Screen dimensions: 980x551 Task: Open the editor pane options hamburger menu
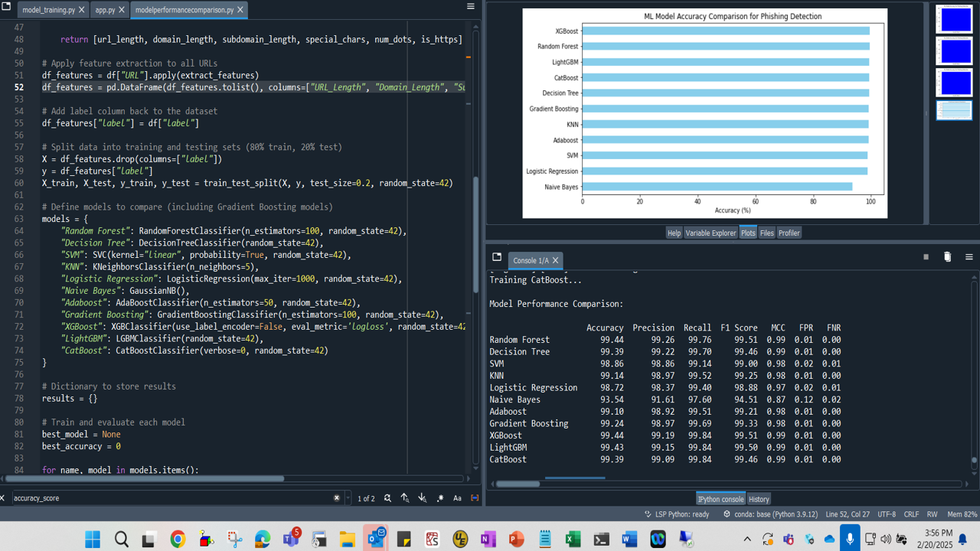[471, 6]
